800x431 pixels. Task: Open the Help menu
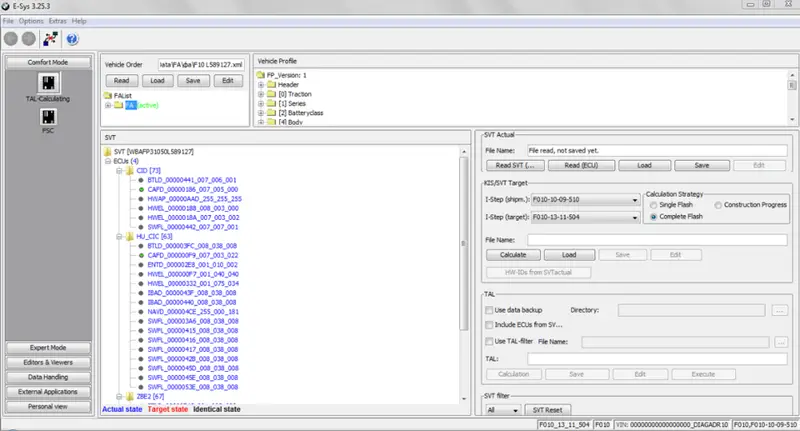(x=79, y=21)
